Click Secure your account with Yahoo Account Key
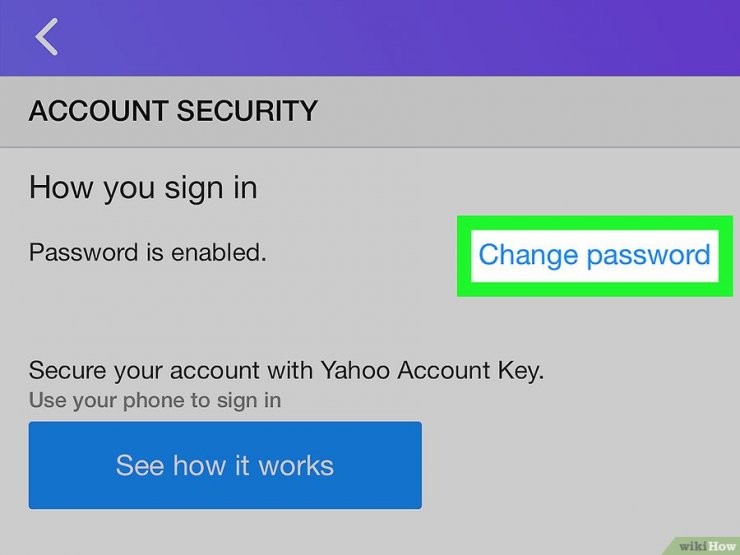 click(286, 371)
